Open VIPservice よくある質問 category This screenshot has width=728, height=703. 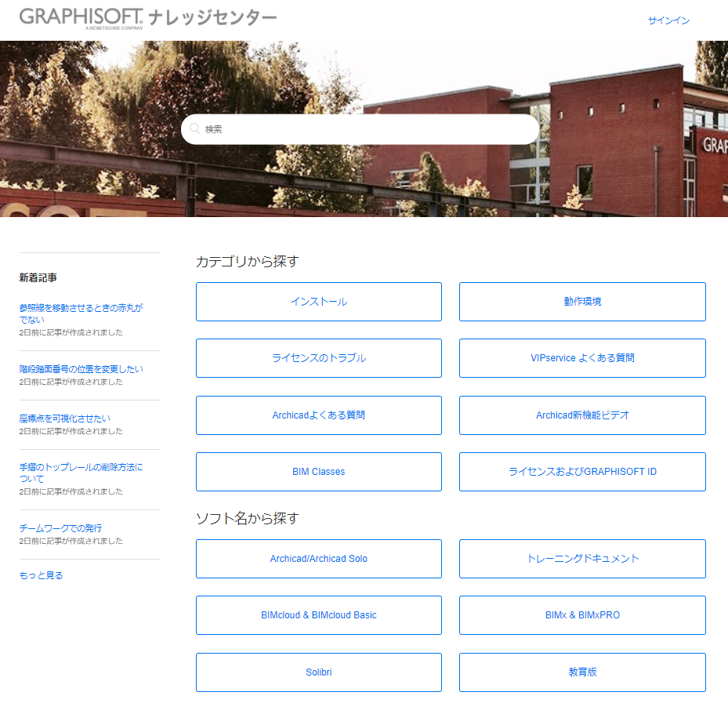click(583, 358)
